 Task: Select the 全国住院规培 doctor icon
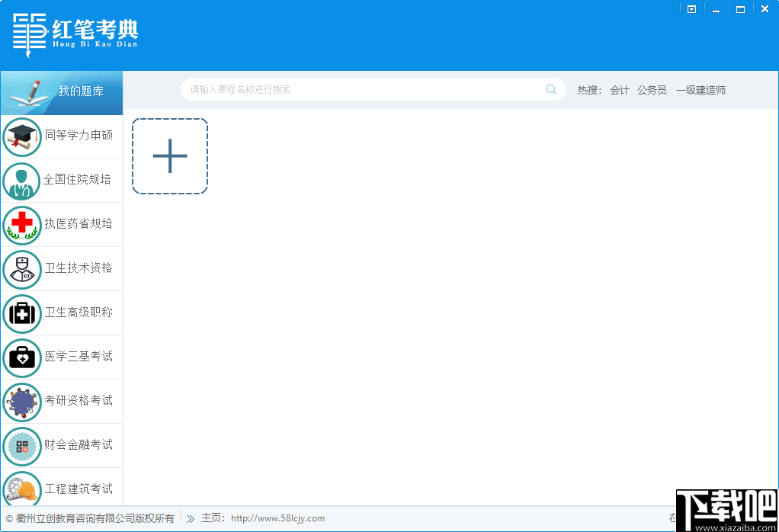click(x=21, y=181)
